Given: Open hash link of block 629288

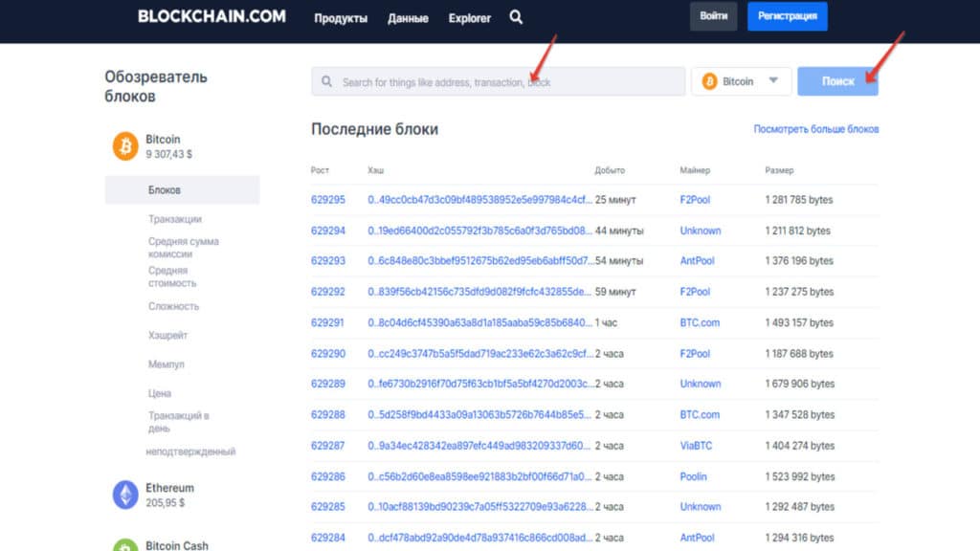Looking at the screenshot, I should pyautogui.click(x=479, y=415).
